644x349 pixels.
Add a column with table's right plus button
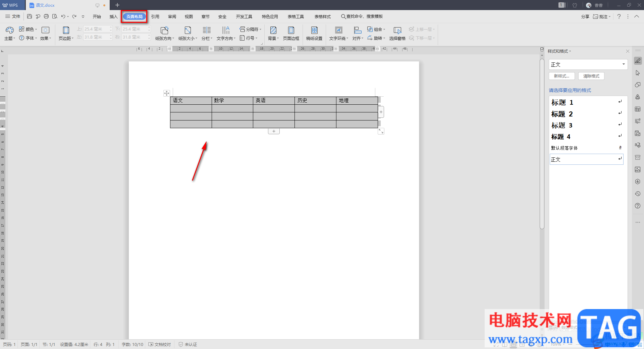tap(381, 112)
